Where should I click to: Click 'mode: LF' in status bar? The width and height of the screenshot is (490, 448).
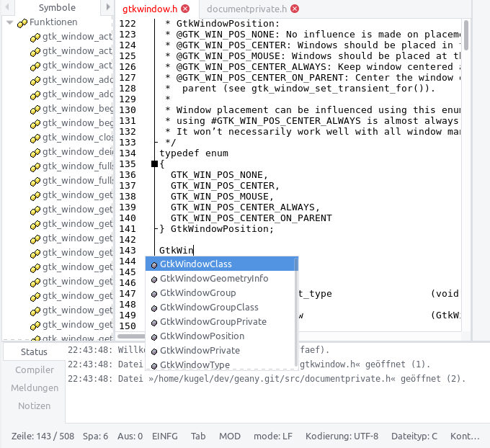point(273,436)
